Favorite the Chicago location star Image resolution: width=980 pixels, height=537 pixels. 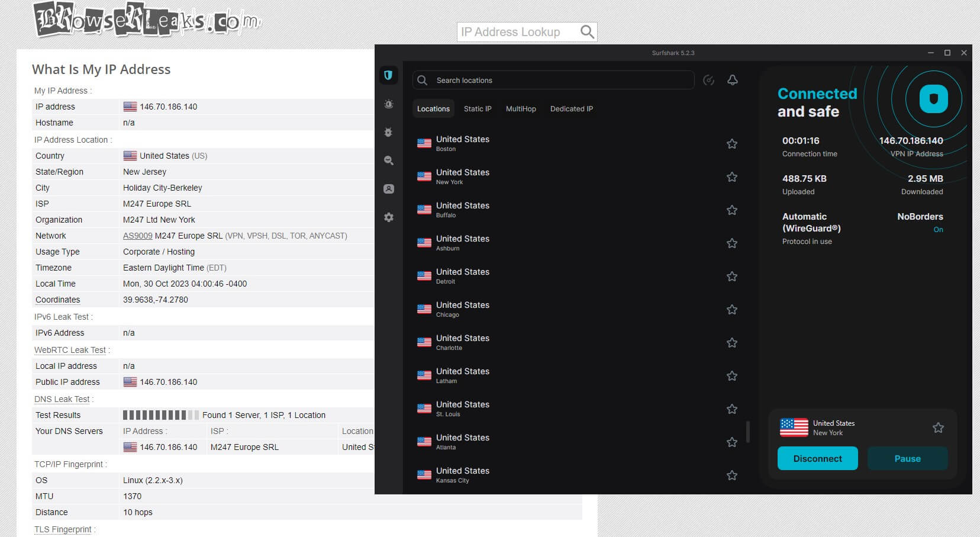coord(732,310)
